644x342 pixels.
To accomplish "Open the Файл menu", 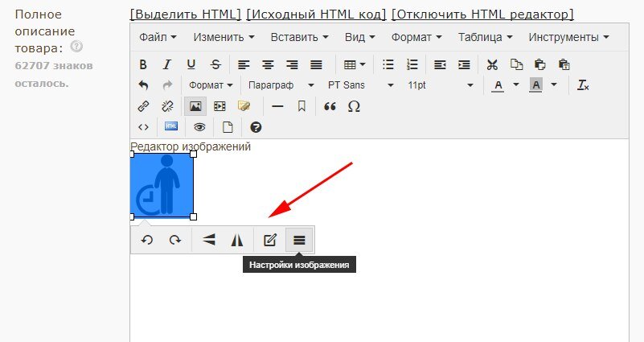I will [158, 37].
